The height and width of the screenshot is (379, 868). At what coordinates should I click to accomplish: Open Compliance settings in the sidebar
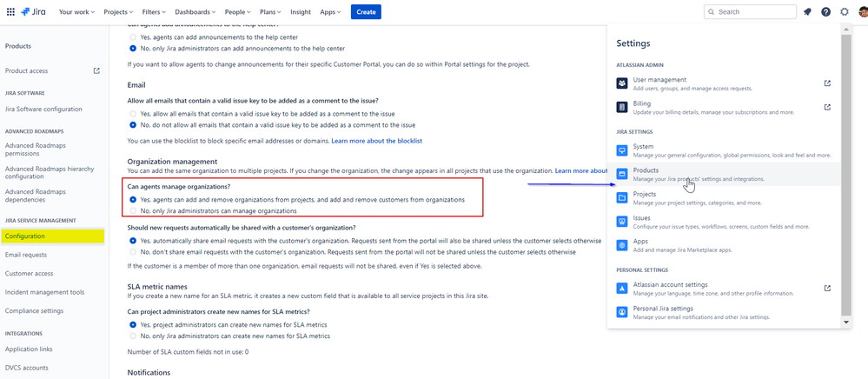35,311
